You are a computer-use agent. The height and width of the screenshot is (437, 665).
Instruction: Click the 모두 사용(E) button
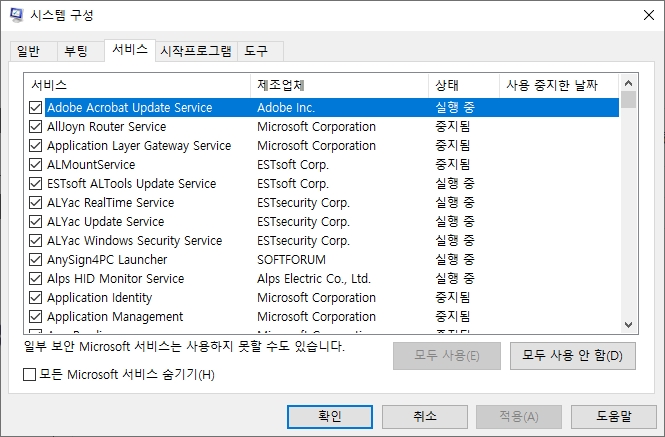[447, 356]
